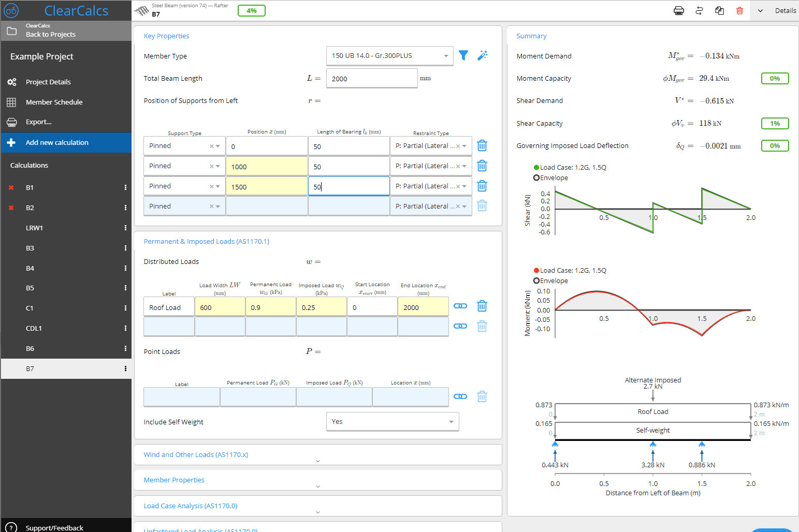Viewport: 799px width, 532px height.
Task: Go Back to Projects
Action: tap(50, 34)
